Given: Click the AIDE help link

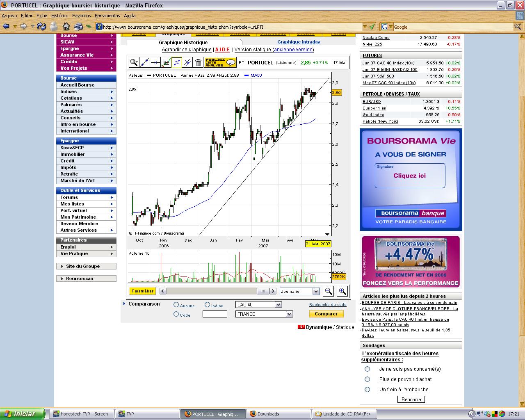Looking at the screenshot, I should (x=223, y=50).
